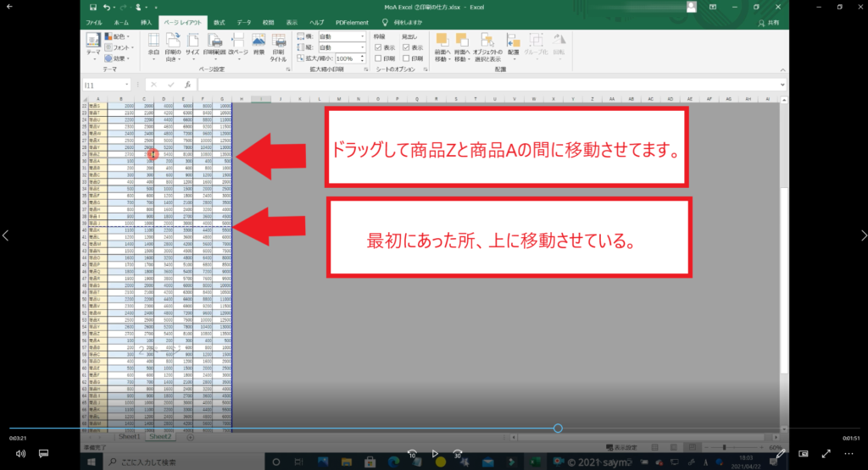Click the video progress bar handle
This screenshot has width=868, height=470.
point(558,429)
